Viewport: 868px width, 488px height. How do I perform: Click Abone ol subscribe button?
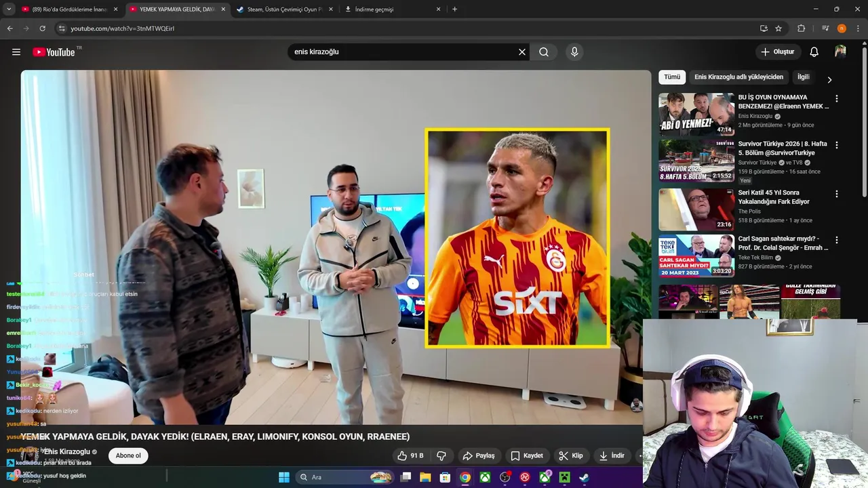(128, 455)
